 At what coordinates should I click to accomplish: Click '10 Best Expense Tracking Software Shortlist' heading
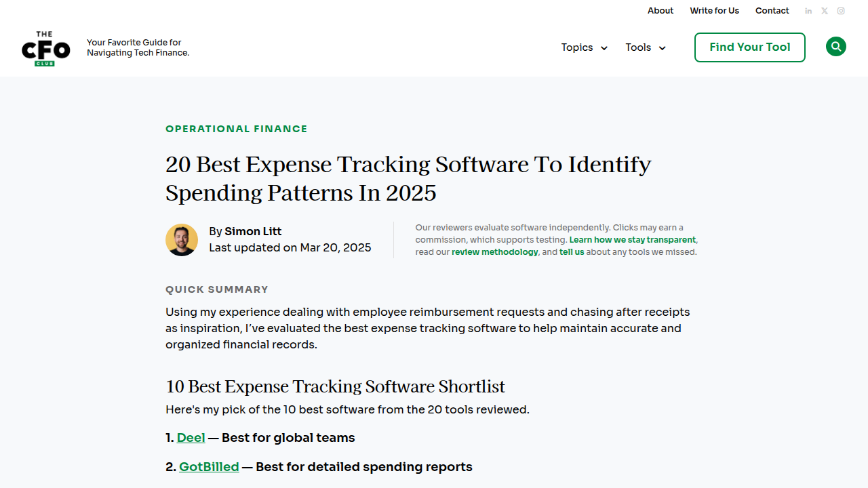click(x=335, y=386)
